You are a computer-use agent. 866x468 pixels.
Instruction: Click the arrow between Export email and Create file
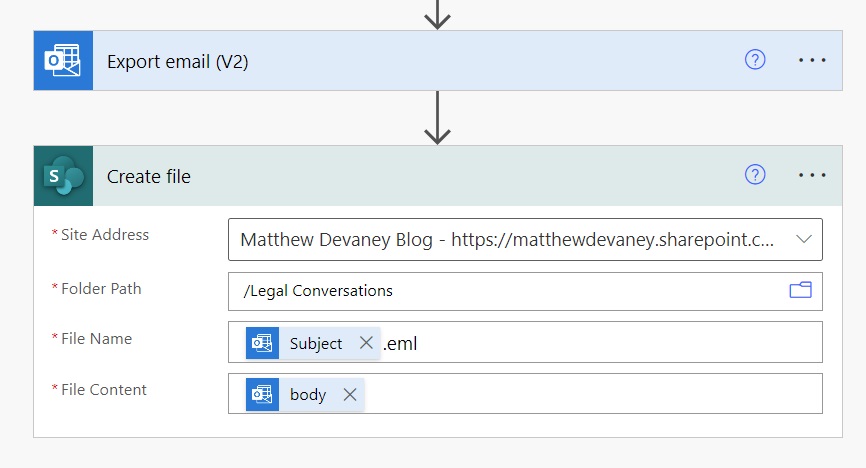click(x=437, y=118)
